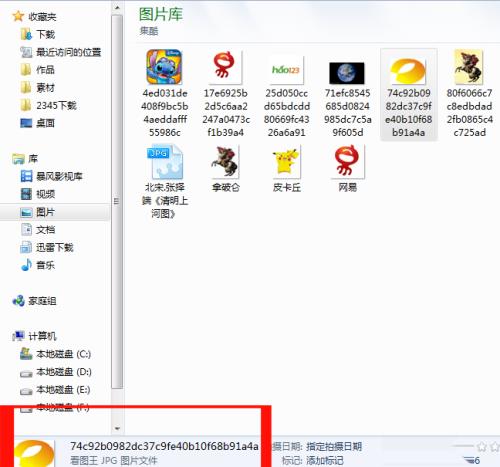
Task: Select the red NetEase logo 17e6925b thumbnail
Action: tap(225, 67)
